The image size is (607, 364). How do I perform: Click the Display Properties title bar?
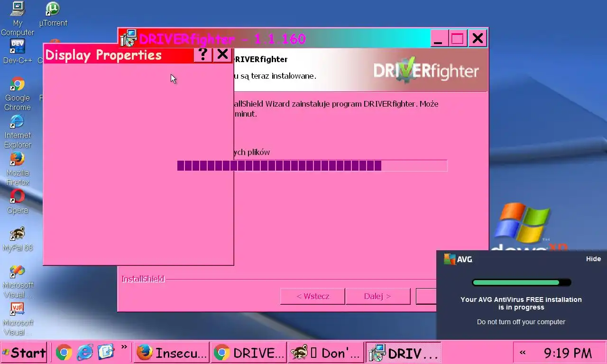tap(119, 55)
